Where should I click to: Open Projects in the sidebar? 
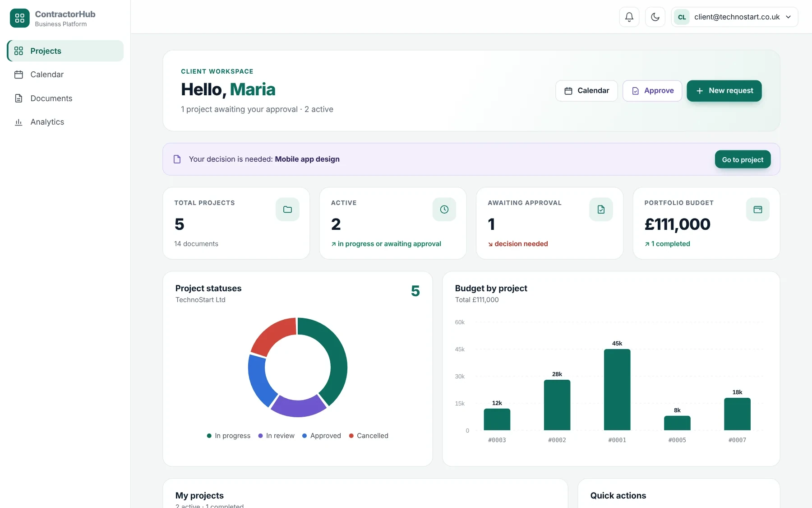(65, 51)
